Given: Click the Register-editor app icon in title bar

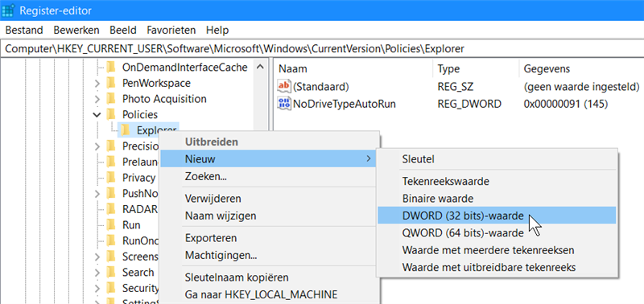Looking at the screenshot, I should click(x=9, y=10).
